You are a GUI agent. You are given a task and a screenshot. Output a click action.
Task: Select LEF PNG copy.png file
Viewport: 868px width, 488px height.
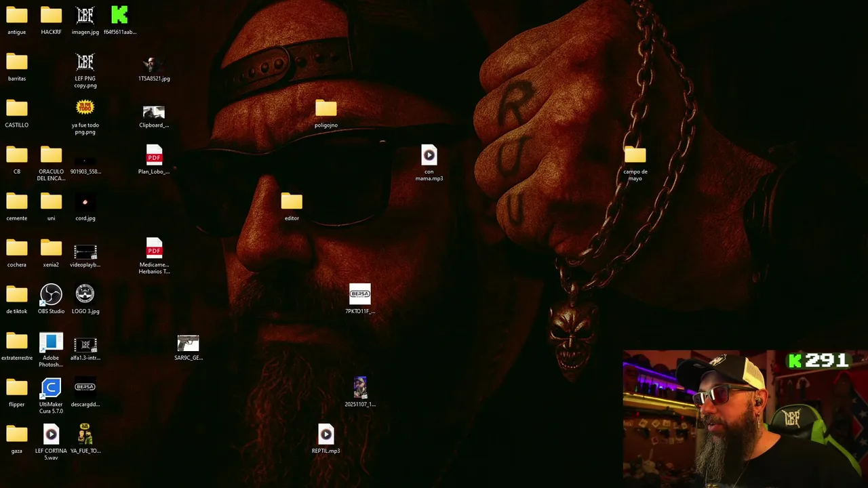[85, 62]
